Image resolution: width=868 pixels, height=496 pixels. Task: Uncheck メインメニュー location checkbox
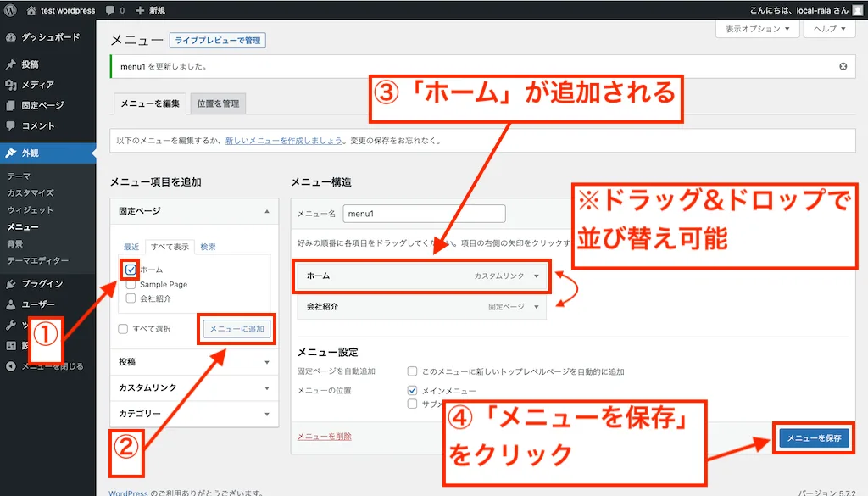(x=412, y=390)
